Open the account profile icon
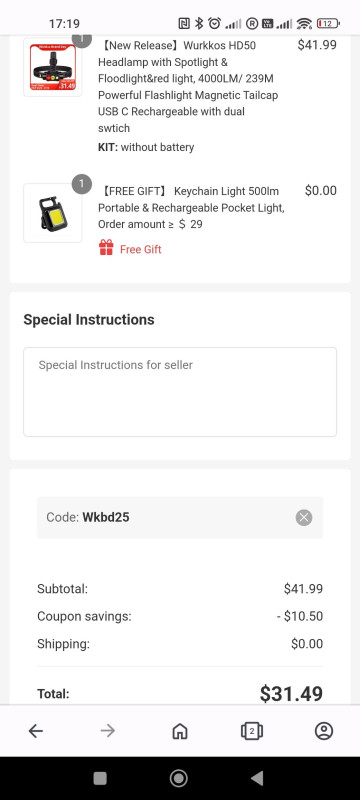 324,731
